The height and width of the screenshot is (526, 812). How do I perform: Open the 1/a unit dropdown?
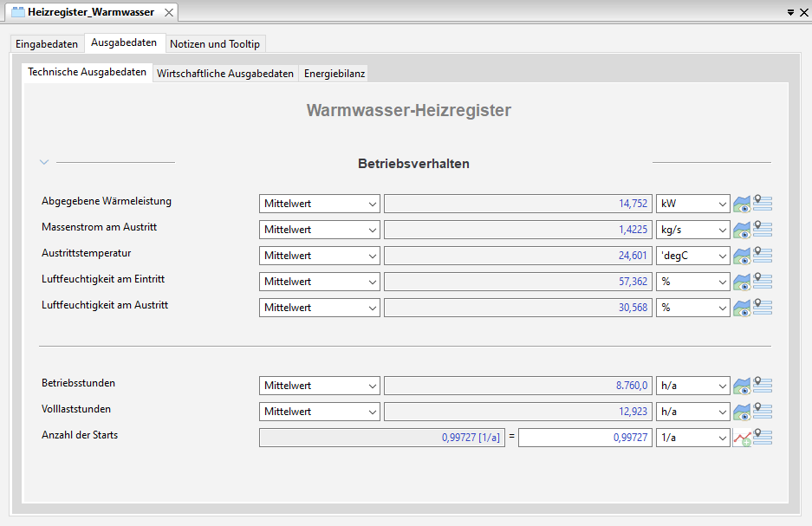pyautogui.click(x=693, y=438)
